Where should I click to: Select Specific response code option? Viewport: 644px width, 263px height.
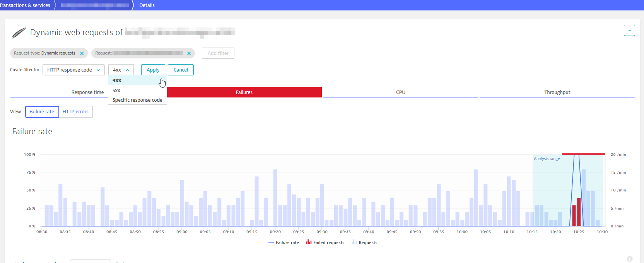coord(137,100)
